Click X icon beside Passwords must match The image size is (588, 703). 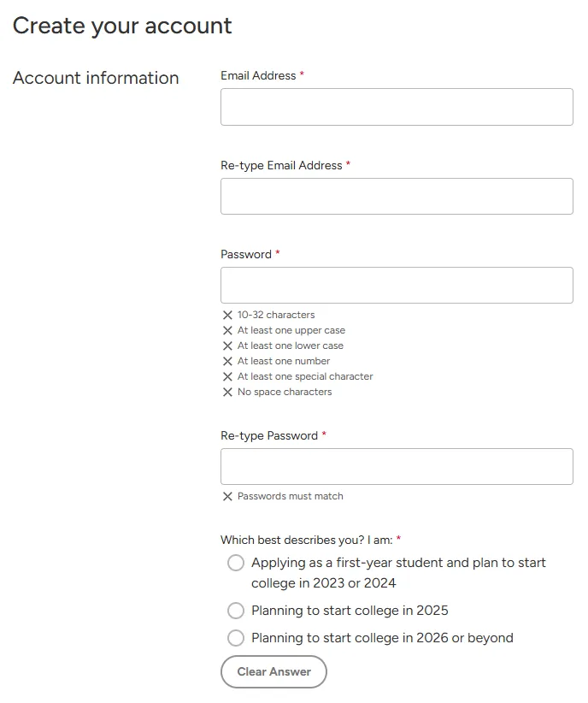[x=227, y=496]
